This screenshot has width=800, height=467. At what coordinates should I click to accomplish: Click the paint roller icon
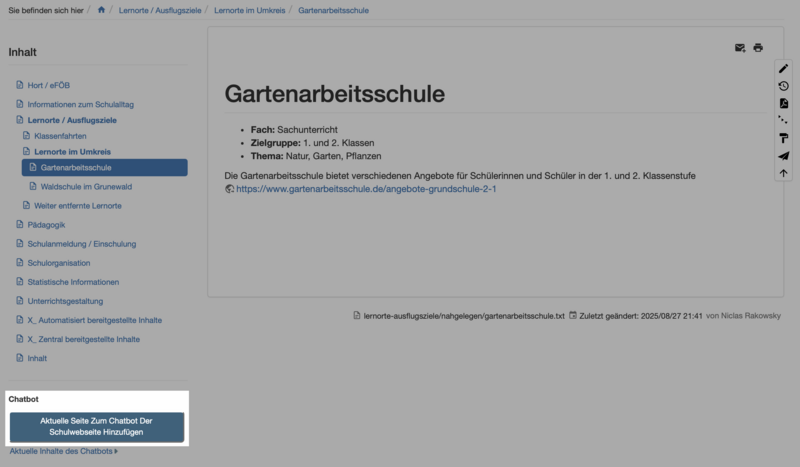pos(784,138)
